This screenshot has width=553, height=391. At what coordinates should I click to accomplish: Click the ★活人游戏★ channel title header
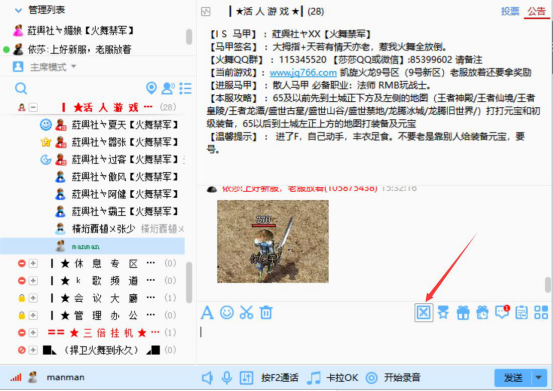click(x=276, y=12)
